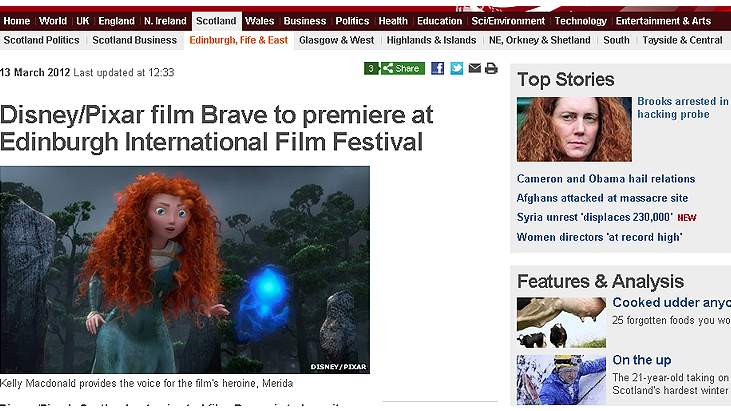
Task: Select Edinburgh, Fife & East sub-tab
Action: tap(239, 41)
